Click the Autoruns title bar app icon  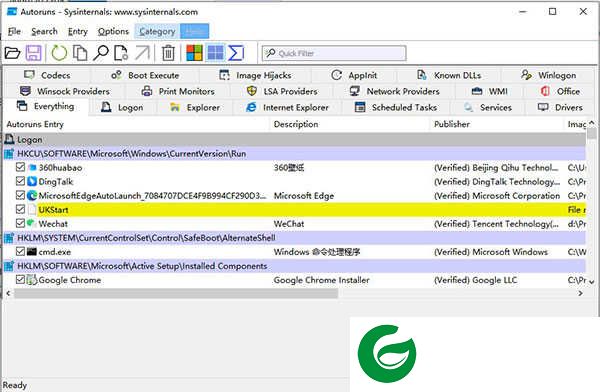[12, 11]
